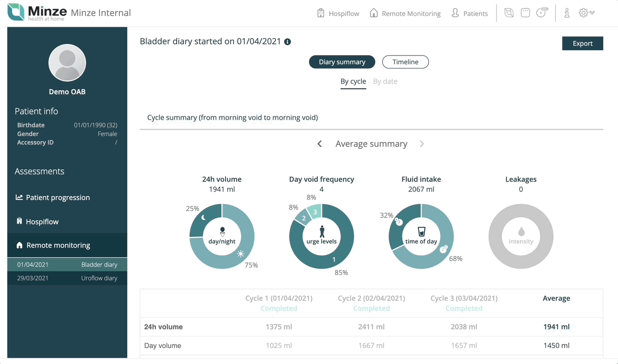Click the Export button
The width and height of the screenshot is (618, 364).
point(582,43)
